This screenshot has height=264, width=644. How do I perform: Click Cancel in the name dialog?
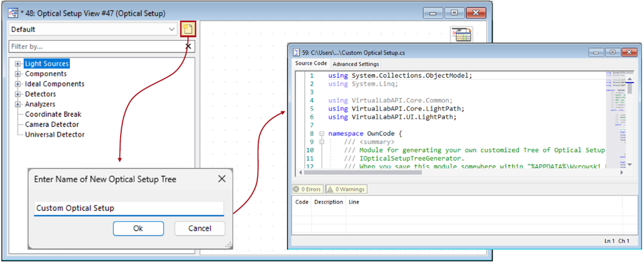(x=200, y=228)
